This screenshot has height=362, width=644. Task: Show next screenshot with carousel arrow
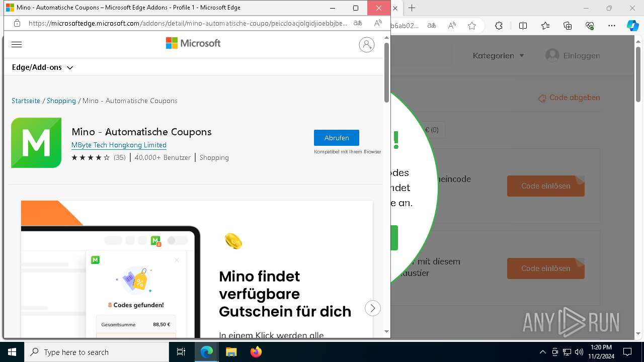(x=373, y=308)
